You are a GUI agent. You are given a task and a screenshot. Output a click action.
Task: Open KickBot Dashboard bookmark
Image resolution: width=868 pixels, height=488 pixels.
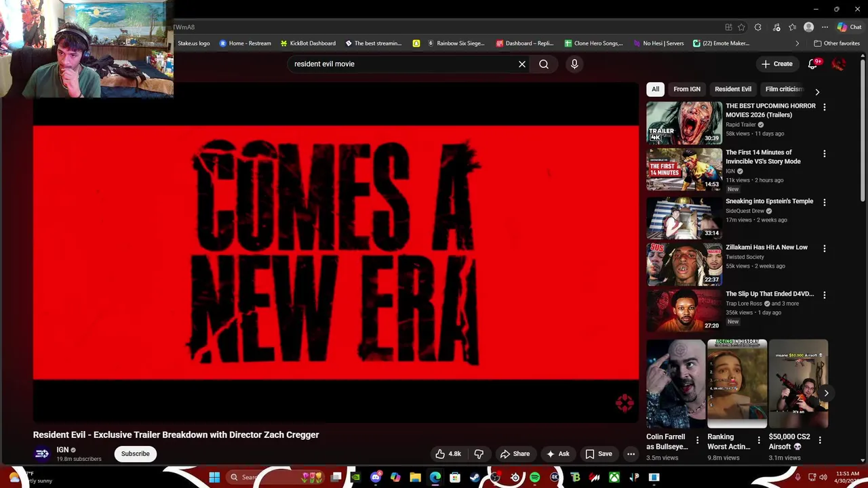coord(308,43)
